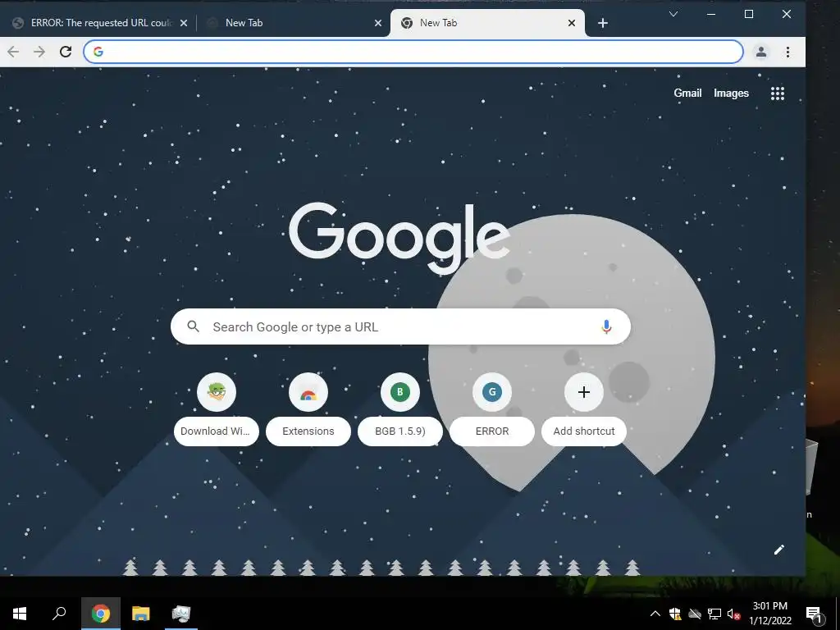Open Chrome's three-dot customize menu
This screenshot has width=840, height=630.
[x=787, y=52]
